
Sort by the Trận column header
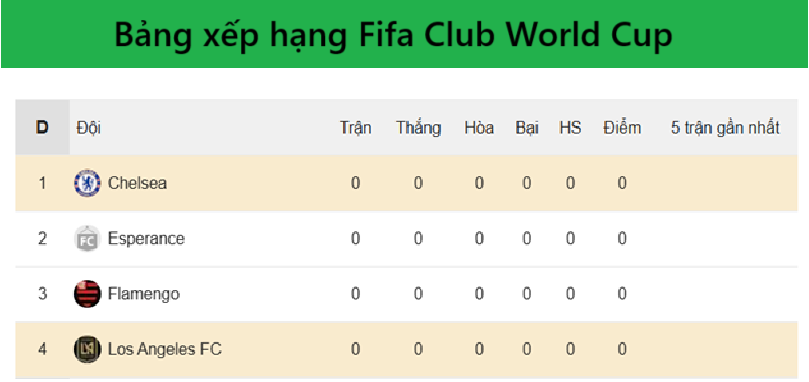(x=355, y=128)
